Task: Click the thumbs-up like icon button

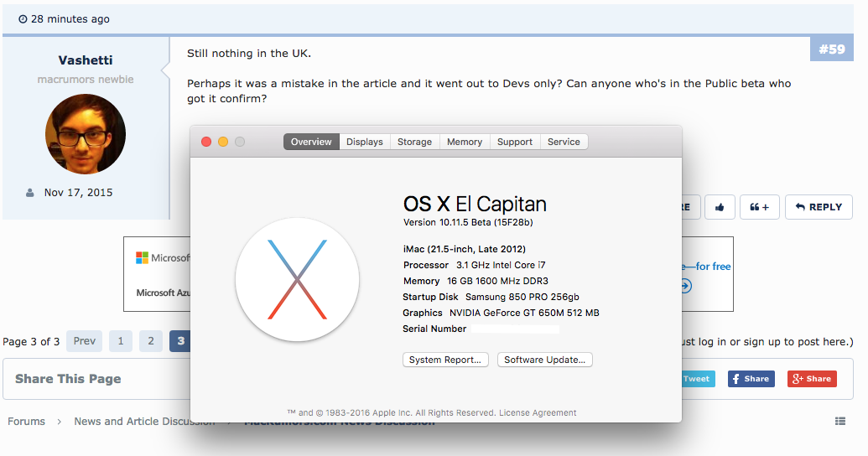Action: tap(720, 207)
